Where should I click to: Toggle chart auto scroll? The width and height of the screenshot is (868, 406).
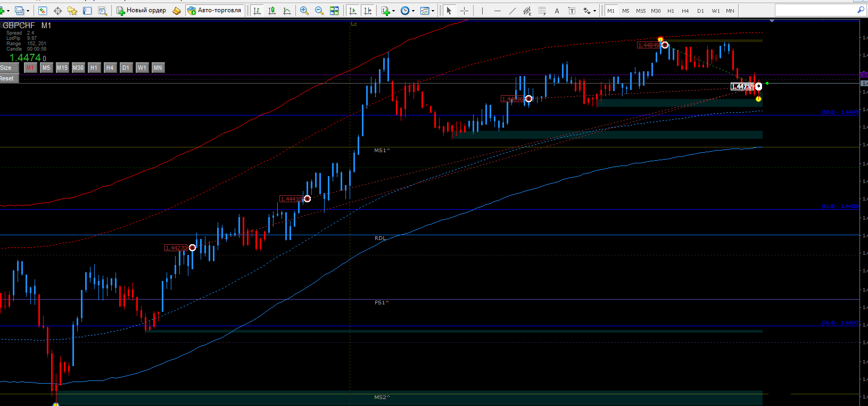click(x=353, y=11)
